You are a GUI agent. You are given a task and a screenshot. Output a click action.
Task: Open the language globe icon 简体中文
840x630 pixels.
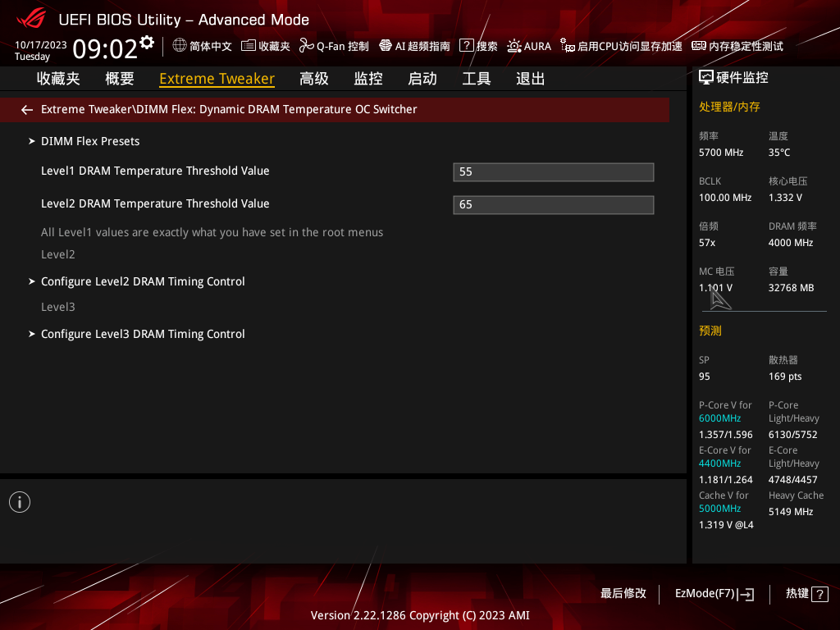180,46
